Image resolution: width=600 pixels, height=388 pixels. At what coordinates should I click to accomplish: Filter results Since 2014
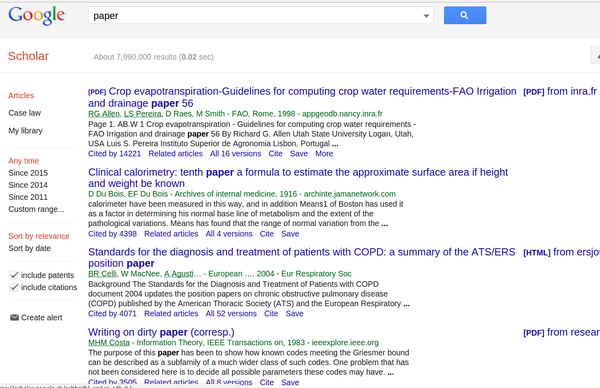point(28,185)
